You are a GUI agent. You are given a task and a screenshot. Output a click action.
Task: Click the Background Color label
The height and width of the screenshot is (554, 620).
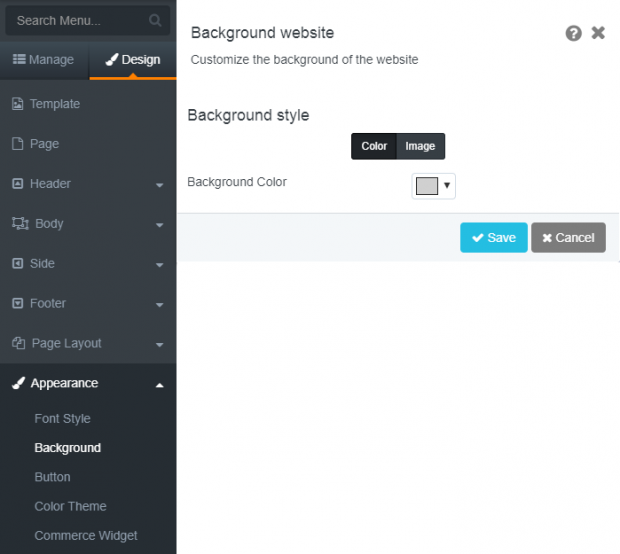coord(237,182)
